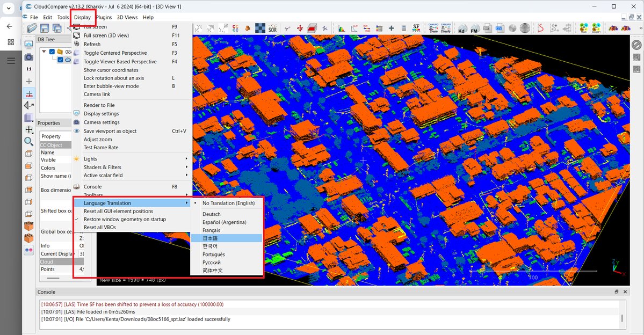
Task: Expand the Language Translation submenu
Action: pos(132,203)
